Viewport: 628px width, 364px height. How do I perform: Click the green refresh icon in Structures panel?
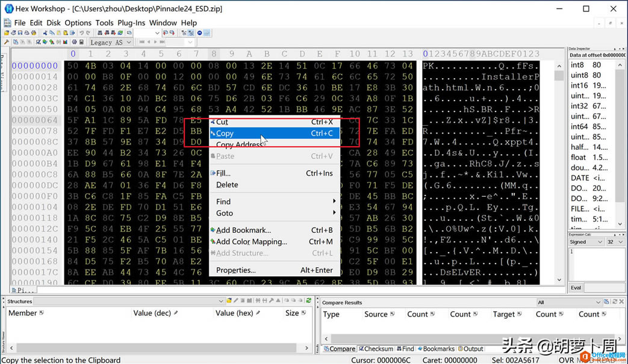pos(308,301)
